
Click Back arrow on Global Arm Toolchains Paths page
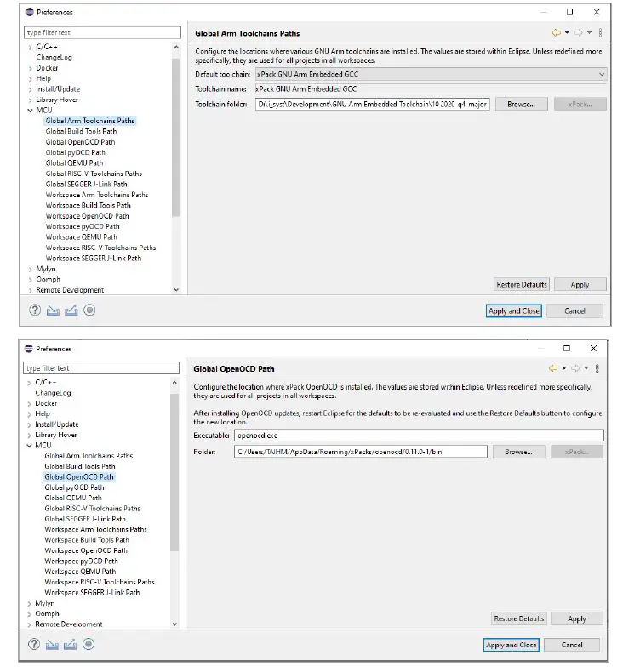pos(557,32)
